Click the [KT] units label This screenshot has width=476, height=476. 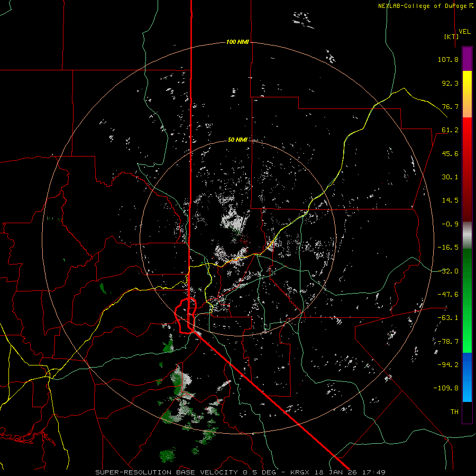coord(451,36)
